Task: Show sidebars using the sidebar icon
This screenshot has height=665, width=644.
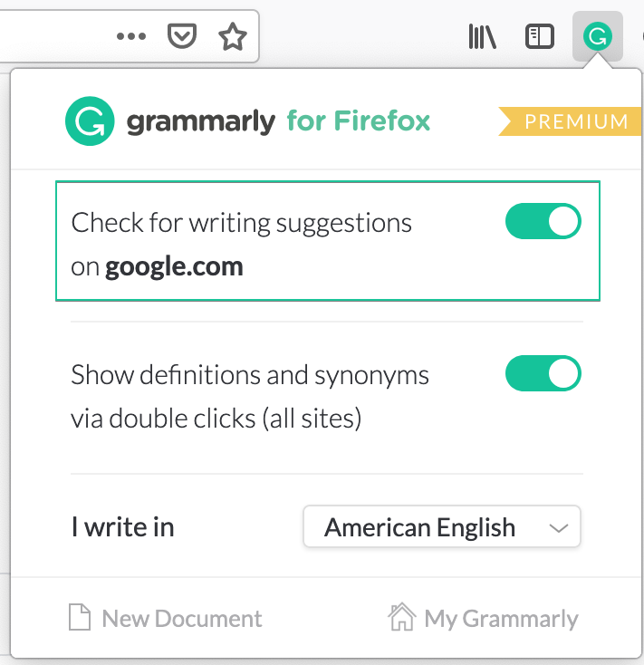Action: (540, 36)
